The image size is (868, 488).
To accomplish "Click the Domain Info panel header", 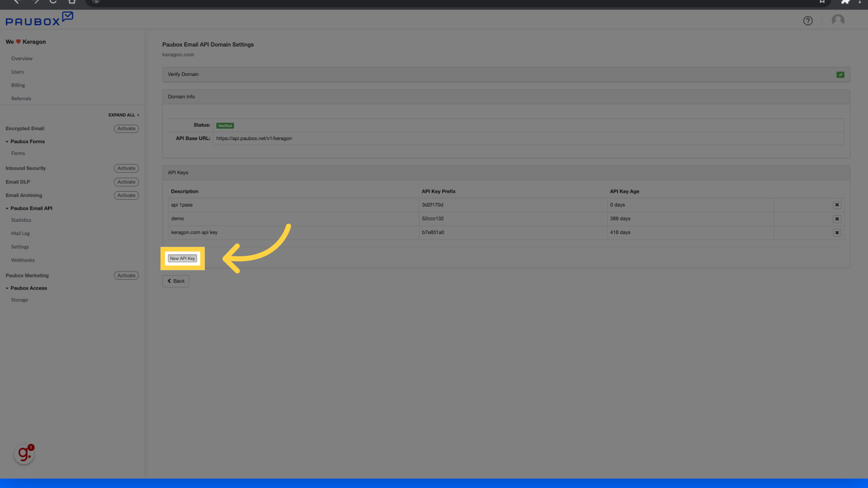I will click(506, 97).
